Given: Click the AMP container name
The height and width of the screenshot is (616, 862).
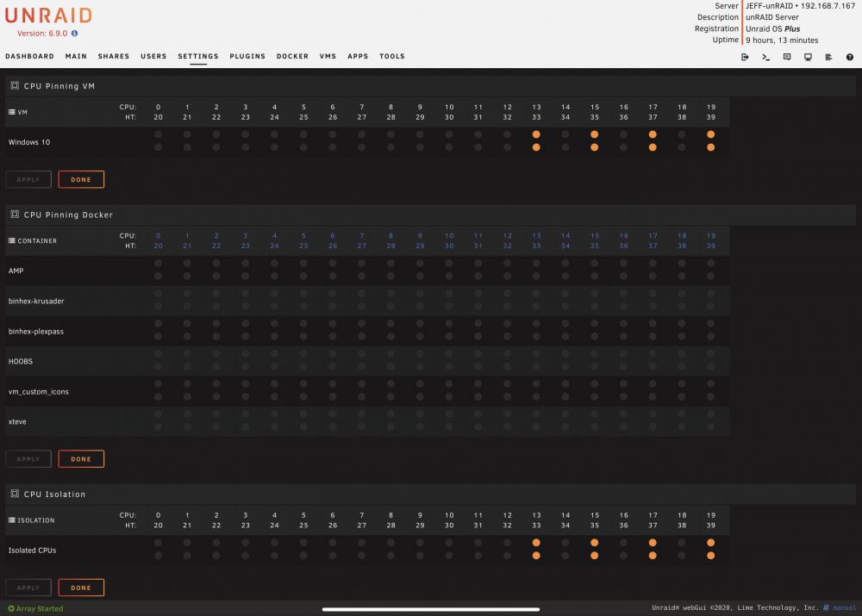Looking at the screenshot, I should click(x=16, y=271).
